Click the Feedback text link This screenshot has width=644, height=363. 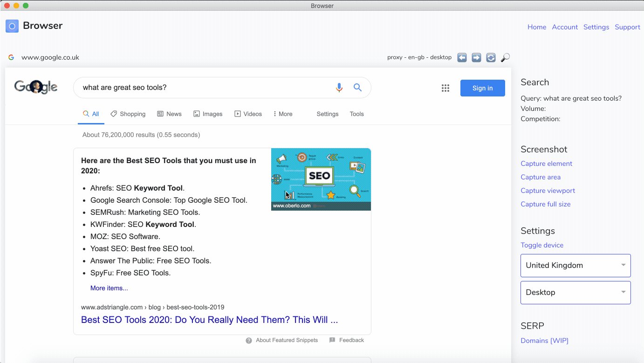351,340
